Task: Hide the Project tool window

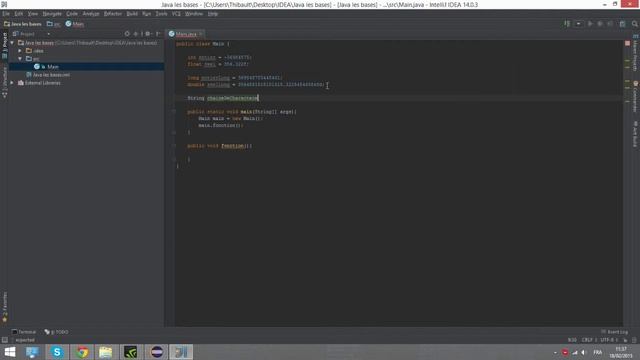Action: 158,34
